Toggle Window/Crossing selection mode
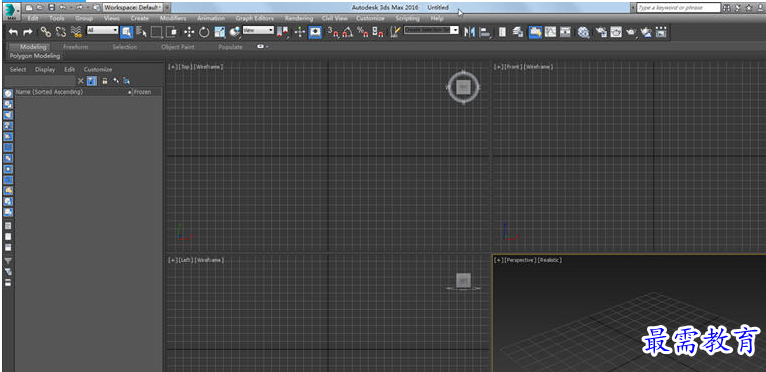Image resolution: width=766 pixels, height=372 pixels. point(172,32)
